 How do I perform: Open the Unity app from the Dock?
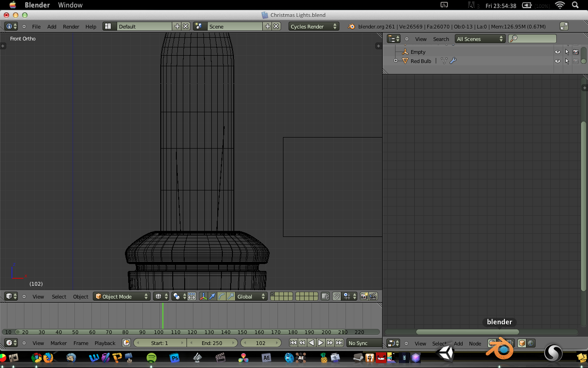point(446,354)
